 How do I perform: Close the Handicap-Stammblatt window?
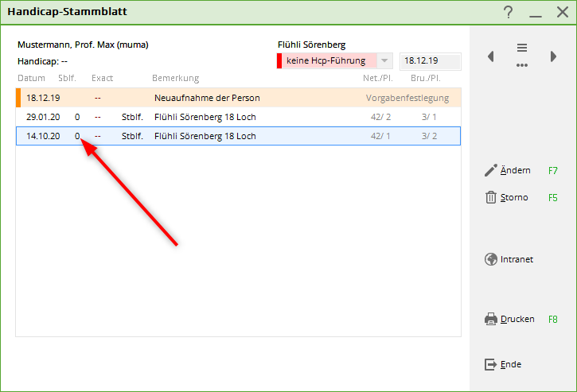pyautogui.click(x=563, y=12)
